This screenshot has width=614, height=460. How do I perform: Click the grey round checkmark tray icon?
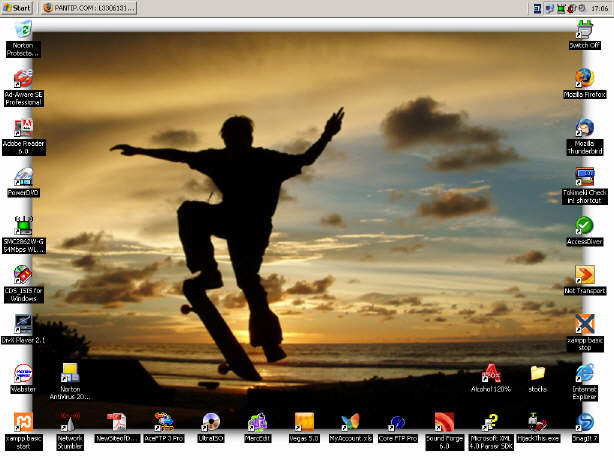coord(582,8)
